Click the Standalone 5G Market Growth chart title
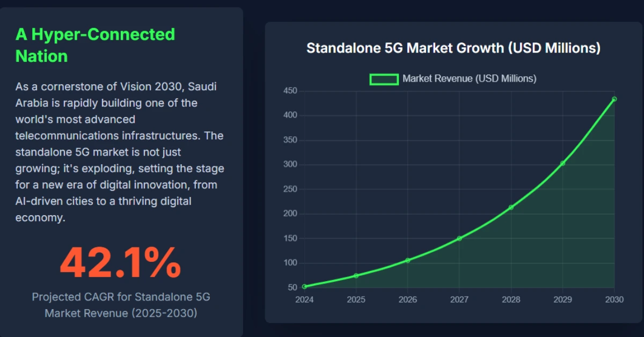 (x=453, y=48)
